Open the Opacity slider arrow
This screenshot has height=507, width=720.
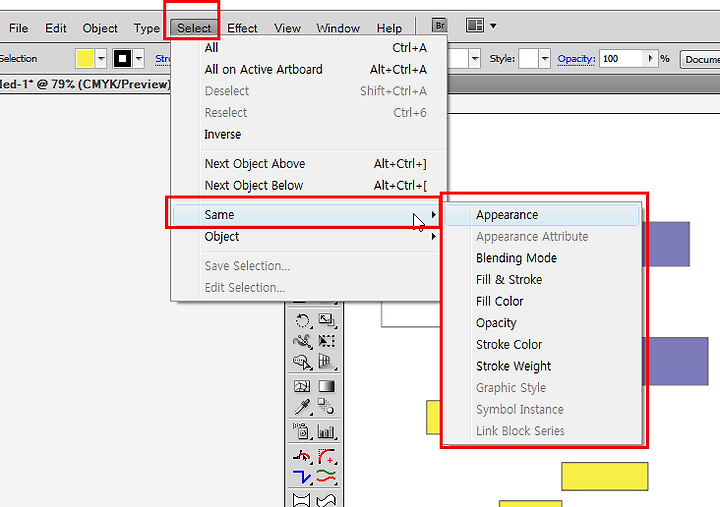pos(650,59)
